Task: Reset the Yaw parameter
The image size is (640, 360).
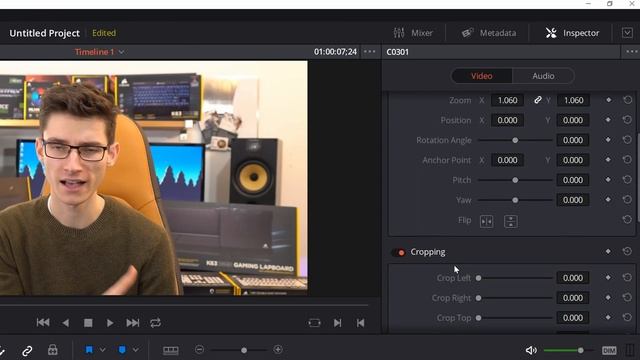Action: (627, 200)
